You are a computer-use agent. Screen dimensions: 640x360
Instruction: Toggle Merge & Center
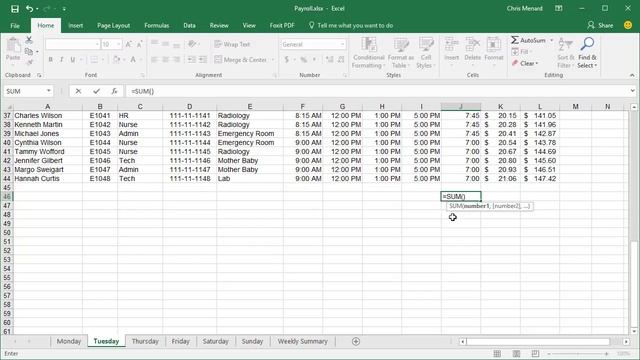241,60
